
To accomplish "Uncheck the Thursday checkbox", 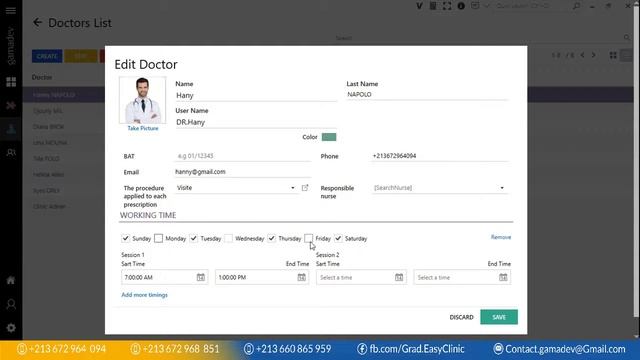I will (271, 238).
